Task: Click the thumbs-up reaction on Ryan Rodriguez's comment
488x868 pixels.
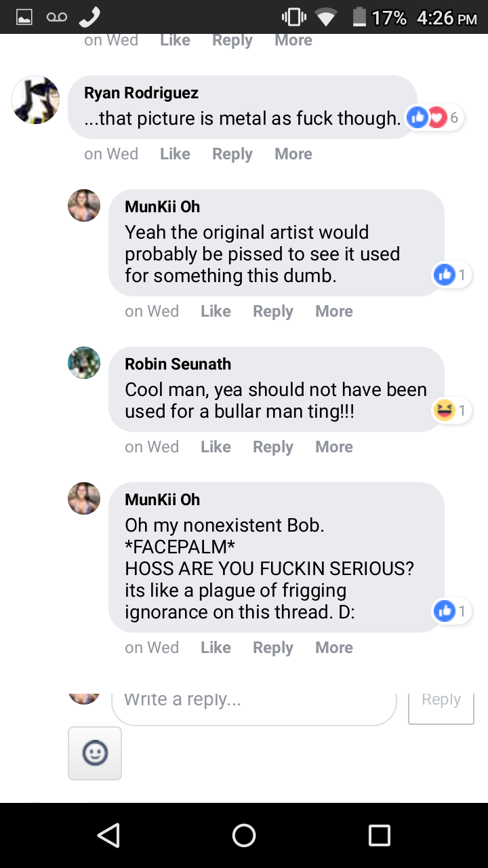Action: click(x=418, y=117)
